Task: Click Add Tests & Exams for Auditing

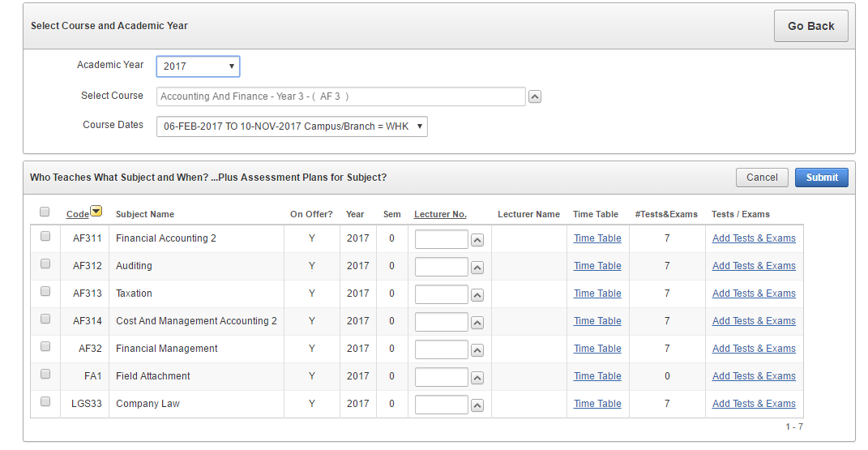Action: (754, 266)
